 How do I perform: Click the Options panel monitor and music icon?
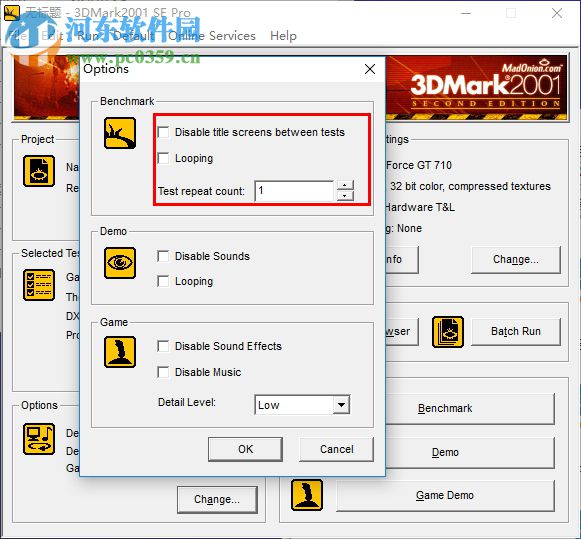click(39, 439)
